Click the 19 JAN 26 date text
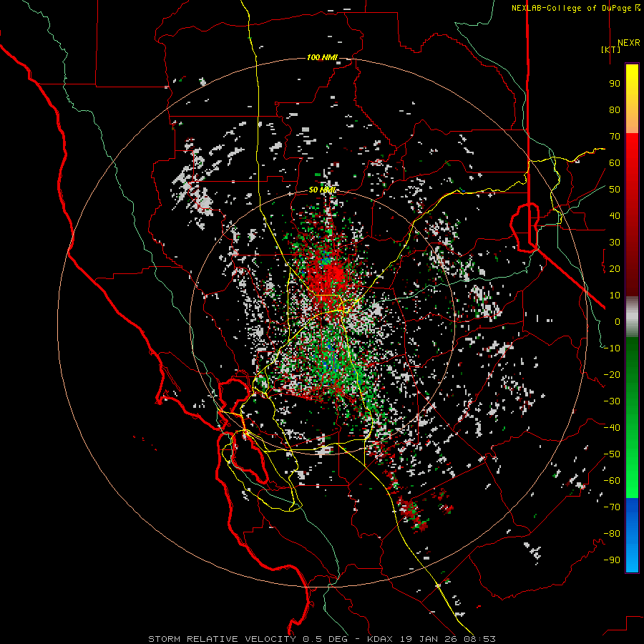 point(429,639)
